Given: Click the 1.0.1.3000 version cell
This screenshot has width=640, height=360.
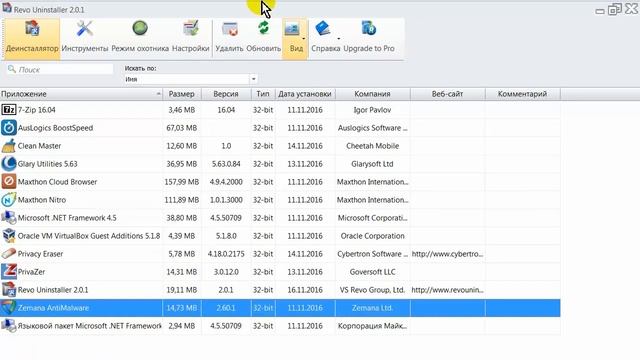Looking at the screenshot, I should [226, 200].
